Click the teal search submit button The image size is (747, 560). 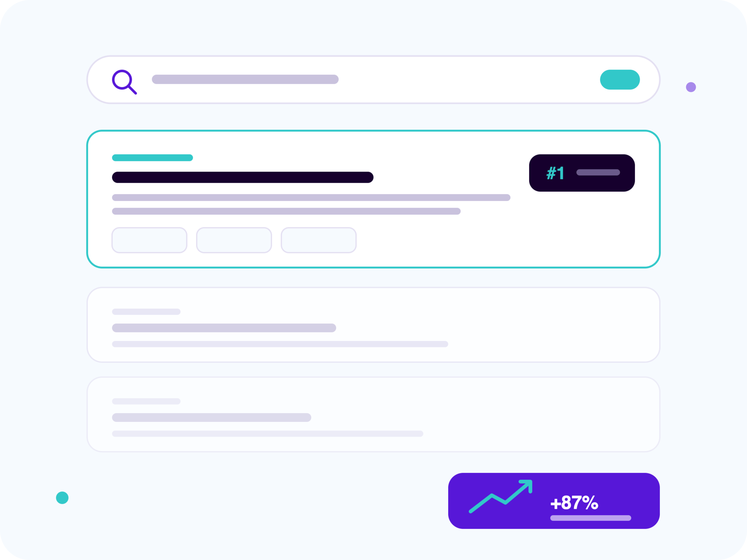620,80
